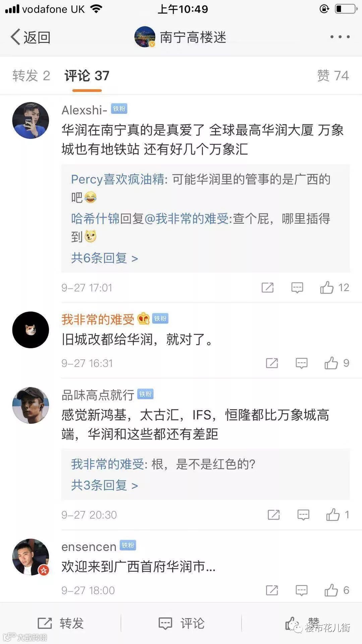
Task: Select the 评论 37 tab
Action: click(87, 76)
